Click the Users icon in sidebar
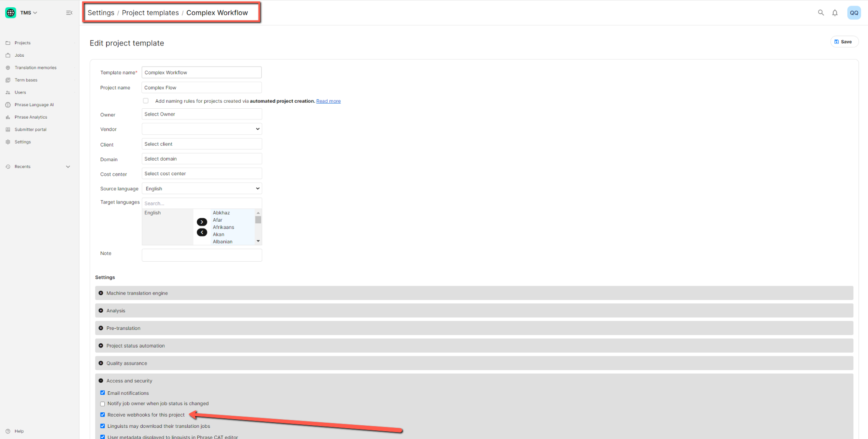Screen dimensions: 868x439 [8, 92]
